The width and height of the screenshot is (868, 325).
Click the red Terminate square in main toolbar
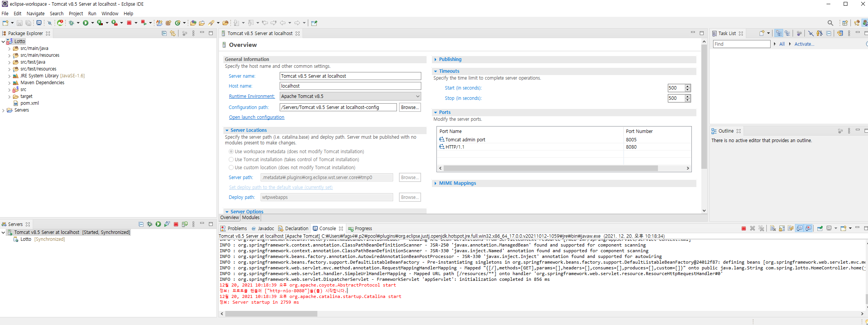pyautogui.click(x=129, y=23)
